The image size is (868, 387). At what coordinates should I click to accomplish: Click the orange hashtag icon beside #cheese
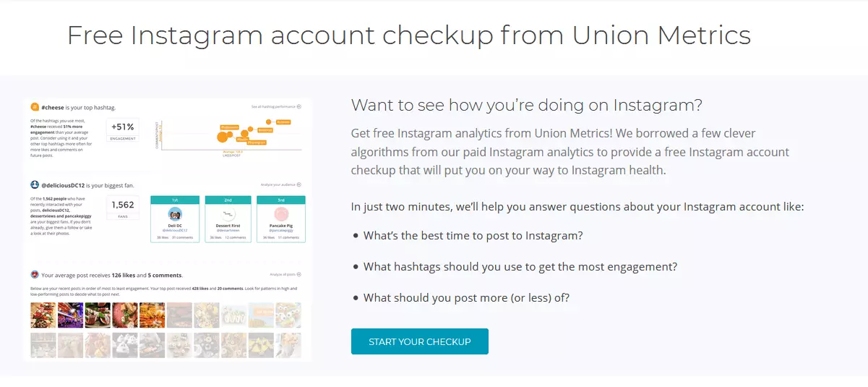tap(35, 107)
